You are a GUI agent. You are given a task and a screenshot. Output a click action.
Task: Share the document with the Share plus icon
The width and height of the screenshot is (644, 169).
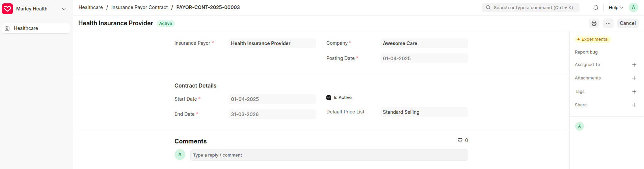(x=634, y=105)
